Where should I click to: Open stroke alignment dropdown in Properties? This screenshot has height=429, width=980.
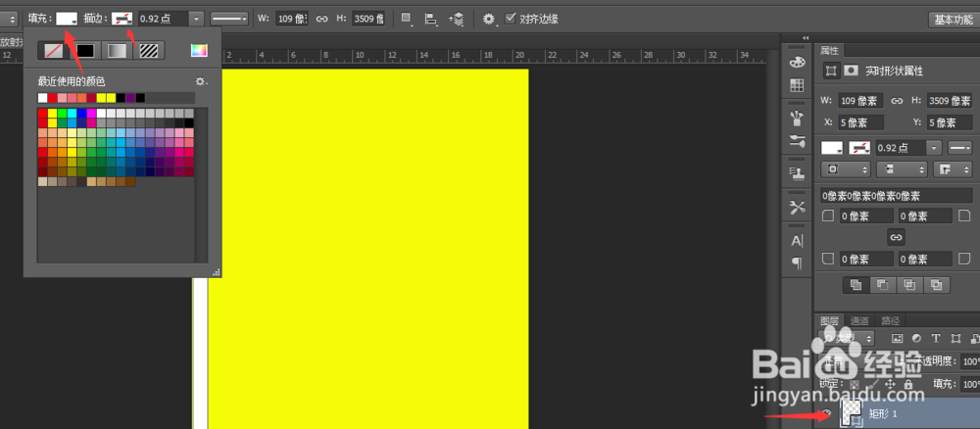pyautogui.click(x=844, y=169)
